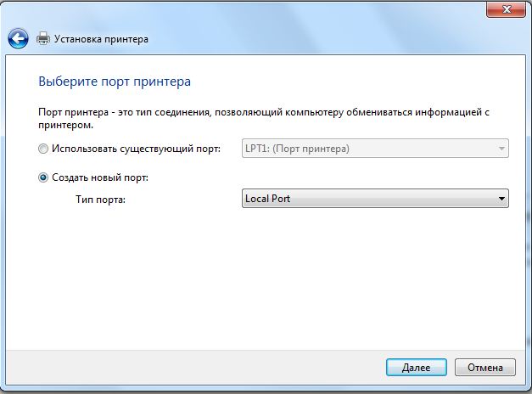532x394 pixels.
Task: Click the "Установка принтера" title text
Action: 101,39
